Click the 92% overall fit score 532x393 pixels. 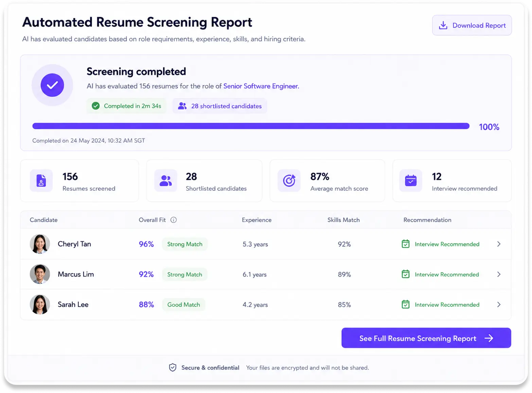coord(146,274)
